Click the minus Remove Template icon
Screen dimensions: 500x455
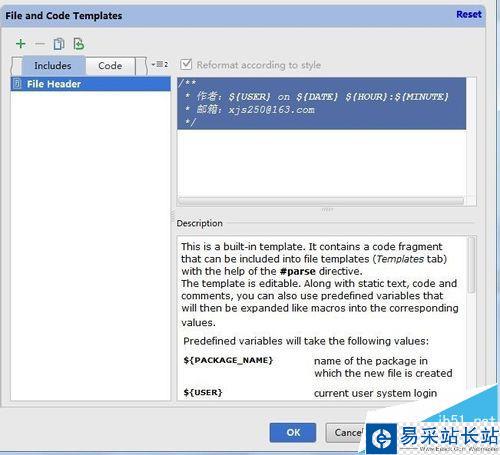[40, 44]
